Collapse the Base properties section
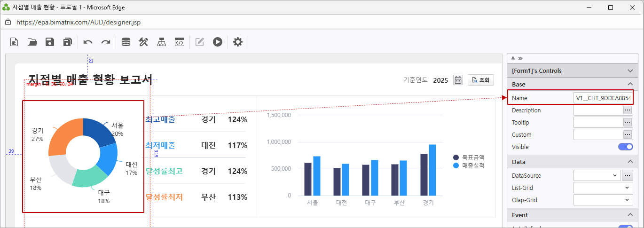This screenshot has width=644, height=228. coord(630,84)
